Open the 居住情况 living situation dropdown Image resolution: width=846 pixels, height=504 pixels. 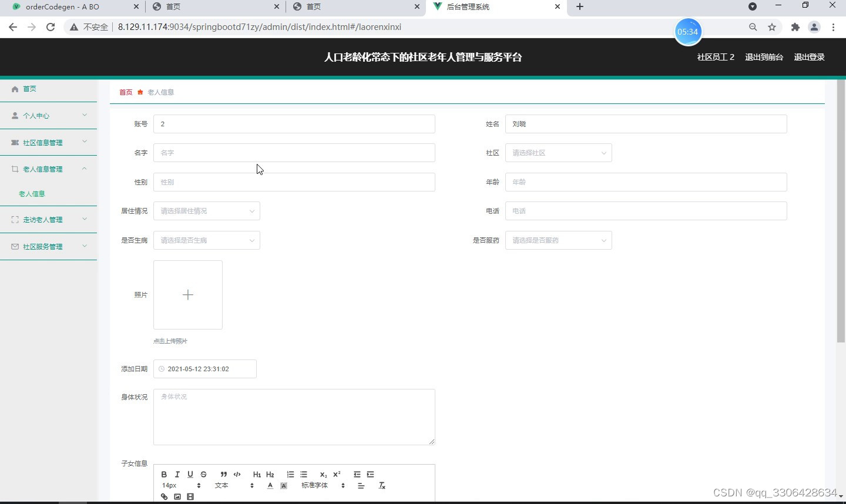coord(206,211)
